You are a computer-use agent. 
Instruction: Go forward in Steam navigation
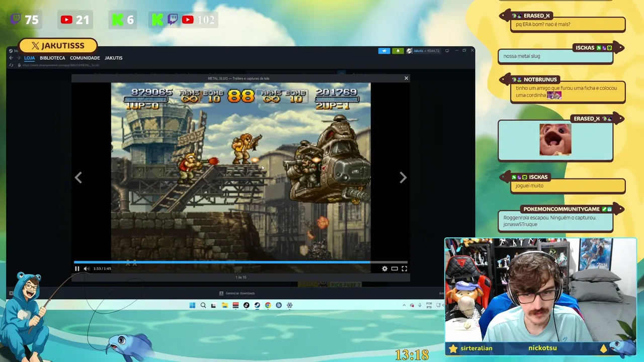click(x=19, y=58)
